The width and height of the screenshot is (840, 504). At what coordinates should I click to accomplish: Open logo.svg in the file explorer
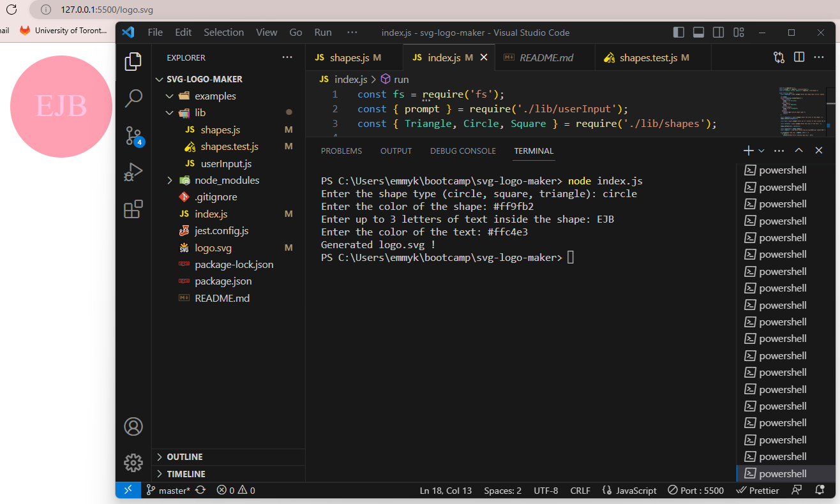pyautogui.click(x=213, y=248)
